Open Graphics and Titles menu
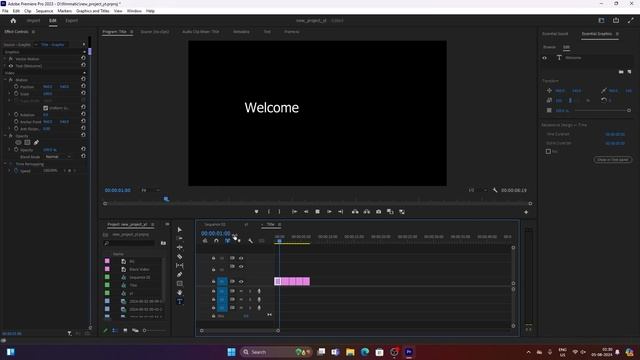This screenshot has height=360, width=640. 93,11
